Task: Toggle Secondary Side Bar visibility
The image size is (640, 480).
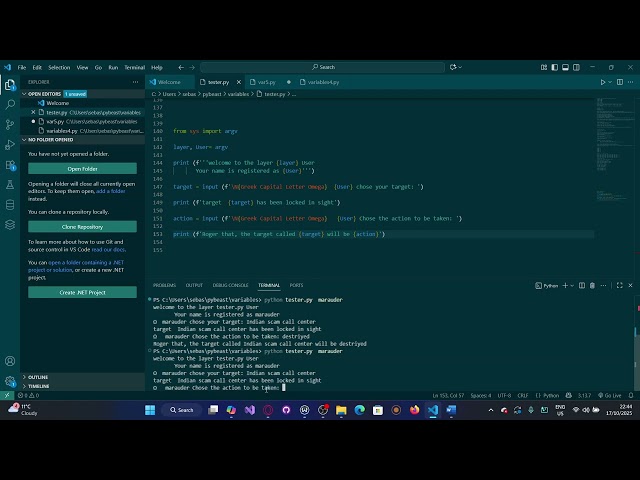Action: click(x=576, y=67)
